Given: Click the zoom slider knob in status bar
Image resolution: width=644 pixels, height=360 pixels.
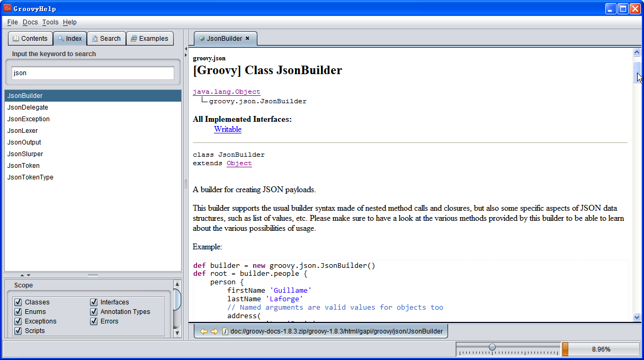Looking at the screenshot, I should click(x=492, y=347).
